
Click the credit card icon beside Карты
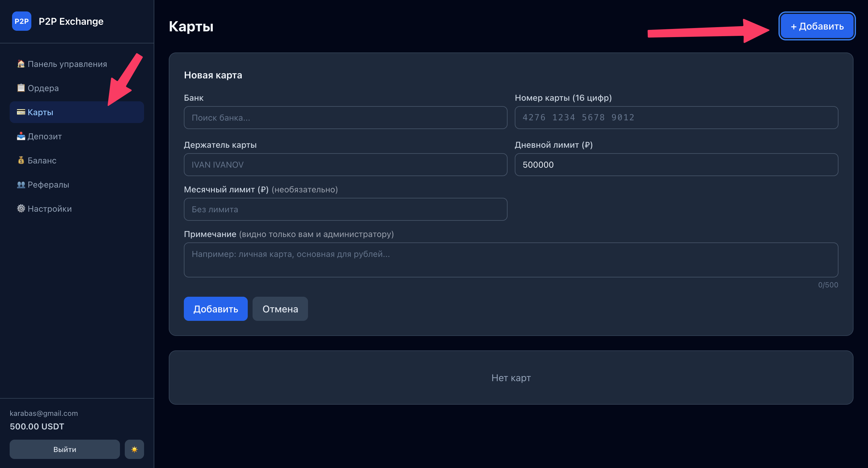pyautogui.click(x=21, y=112)
